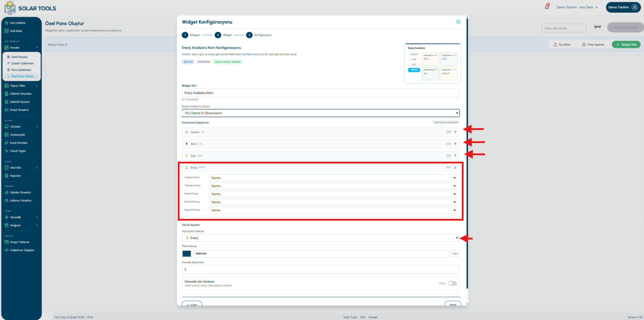The height and width of the screenshot is (320, 644).
Task: Collapse the Enerji (kWh) parameter section
Action: coord(320,167)
